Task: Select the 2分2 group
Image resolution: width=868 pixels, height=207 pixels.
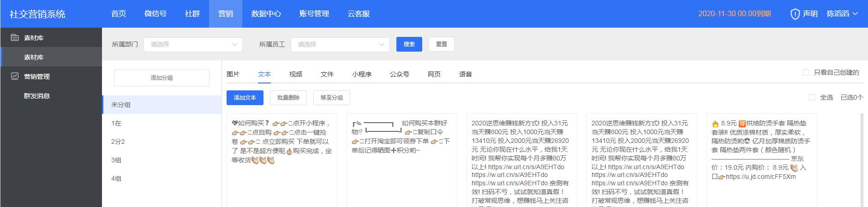Action: pyautogui.click(x=162, y=142)
